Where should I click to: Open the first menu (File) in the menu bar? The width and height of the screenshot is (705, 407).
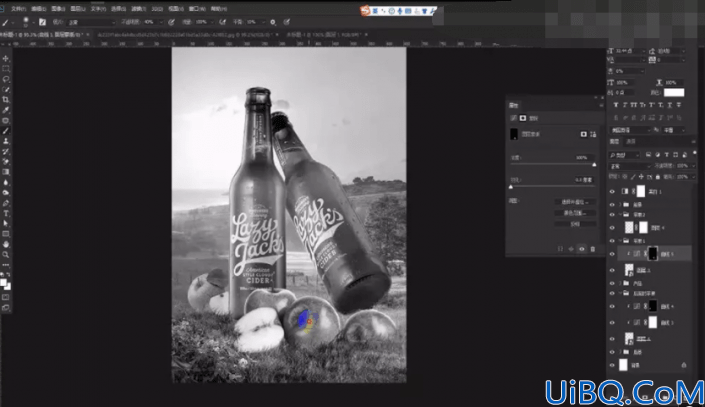point(18,9)
